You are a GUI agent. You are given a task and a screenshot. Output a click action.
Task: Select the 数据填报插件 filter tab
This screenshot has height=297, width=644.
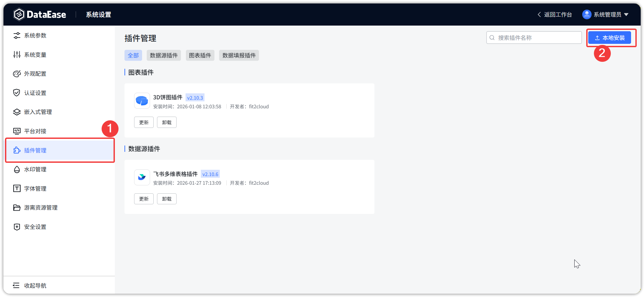pyautogui.click(x=239, y=55)
